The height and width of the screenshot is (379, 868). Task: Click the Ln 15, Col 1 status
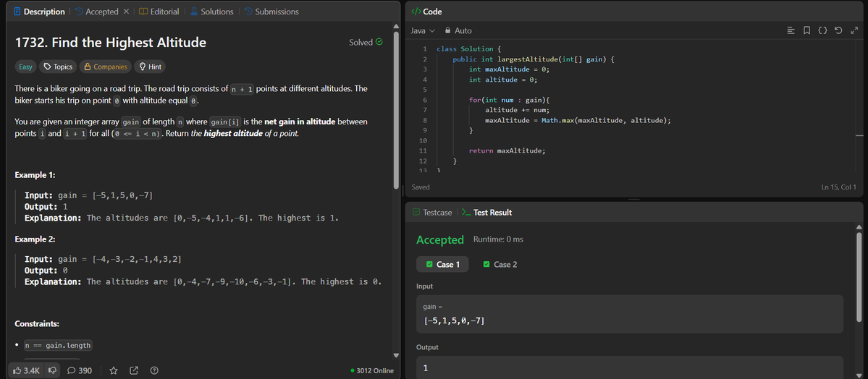[838, 187]
